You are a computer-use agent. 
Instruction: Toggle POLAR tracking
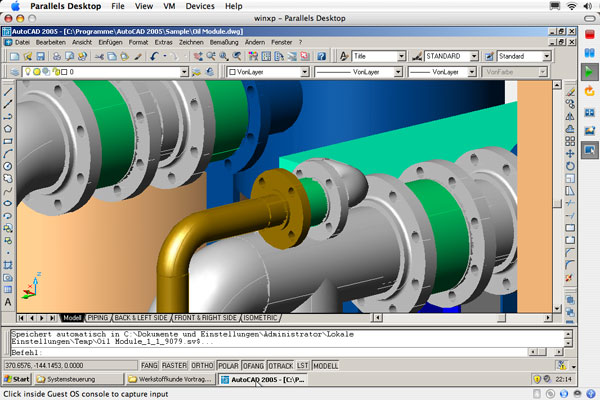228,366
